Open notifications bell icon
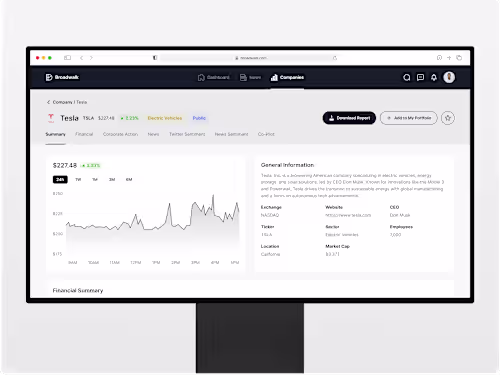 pyautogui.click(x=434, y=77)
